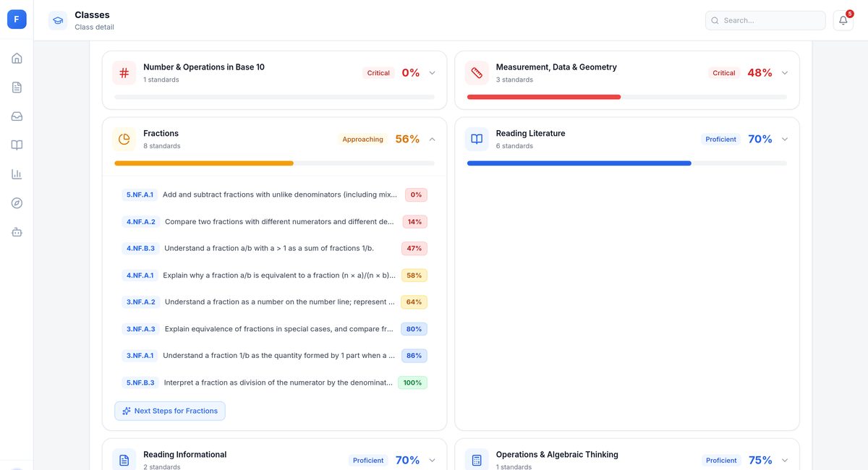Click the 48% Measurement score
Image resolution: width=868 pixels, height=470 pixels.
[759, 73]
